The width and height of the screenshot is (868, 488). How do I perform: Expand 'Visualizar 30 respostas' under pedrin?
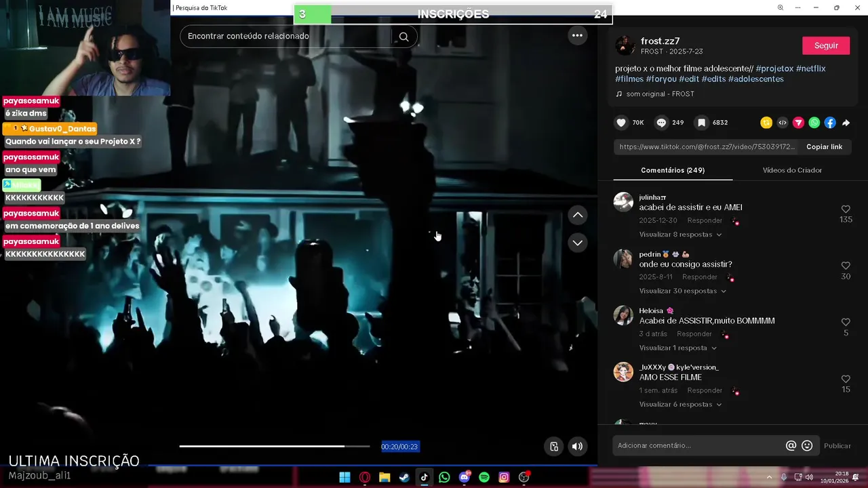683,291
